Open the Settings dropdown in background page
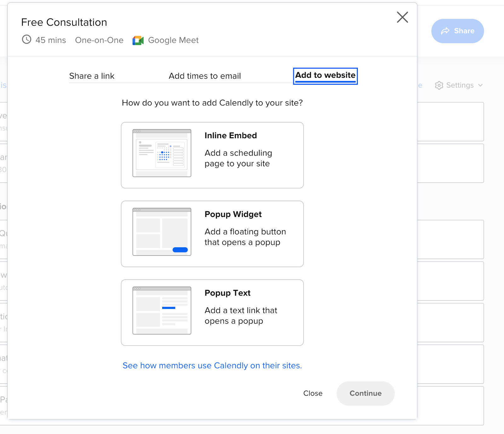Screen dimensions: 504x434 [459, 85]
